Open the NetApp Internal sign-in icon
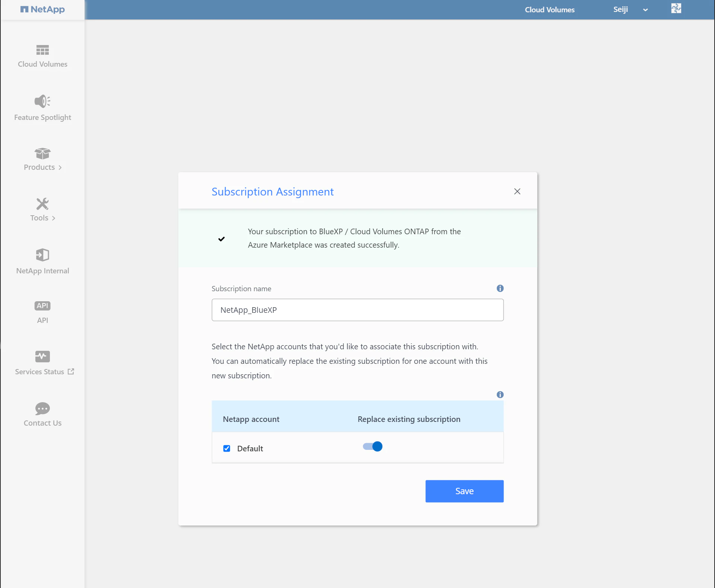The height and width of the screenshot is (588, 715). pos(42,255)
